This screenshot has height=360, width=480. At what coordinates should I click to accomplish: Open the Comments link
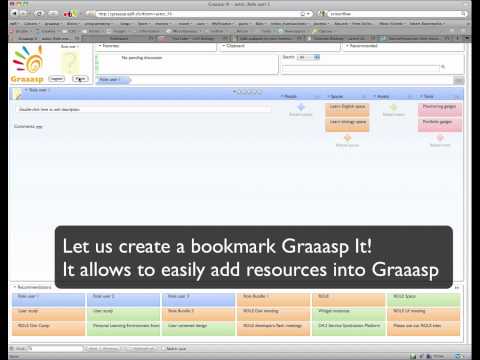pyautogui.click(x=28, y=127)
